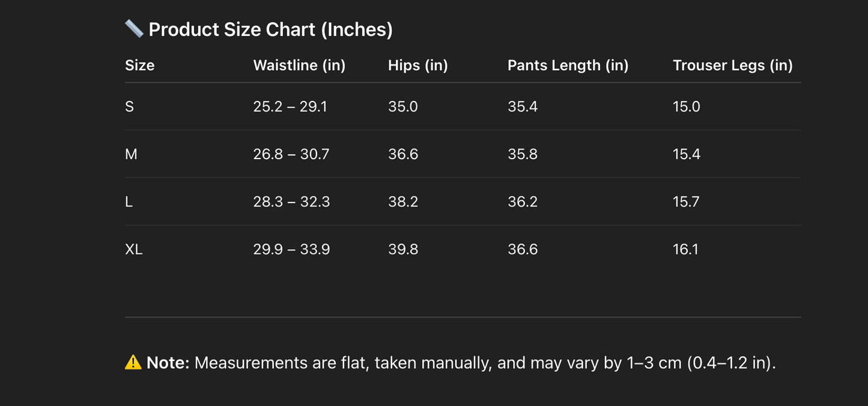Click the 29.9 – 33.9 waistline cell
The image size is (868, 406).
coord(291,249)
